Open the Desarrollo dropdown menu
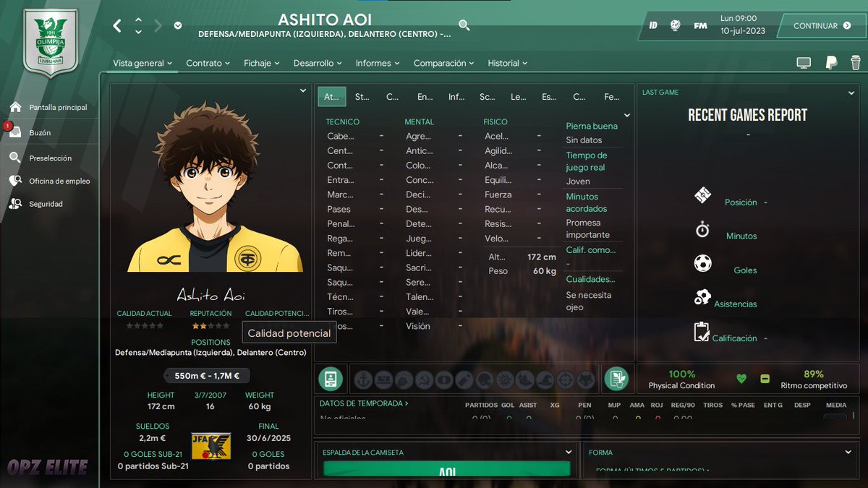The height and width of the screenshot is (488, 868). click(318, 64)
